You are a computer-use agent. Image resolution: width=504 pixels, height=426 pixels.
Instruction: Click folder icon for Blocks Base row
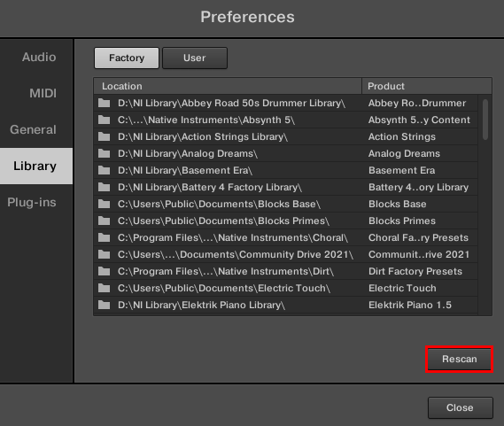[104, 204]
